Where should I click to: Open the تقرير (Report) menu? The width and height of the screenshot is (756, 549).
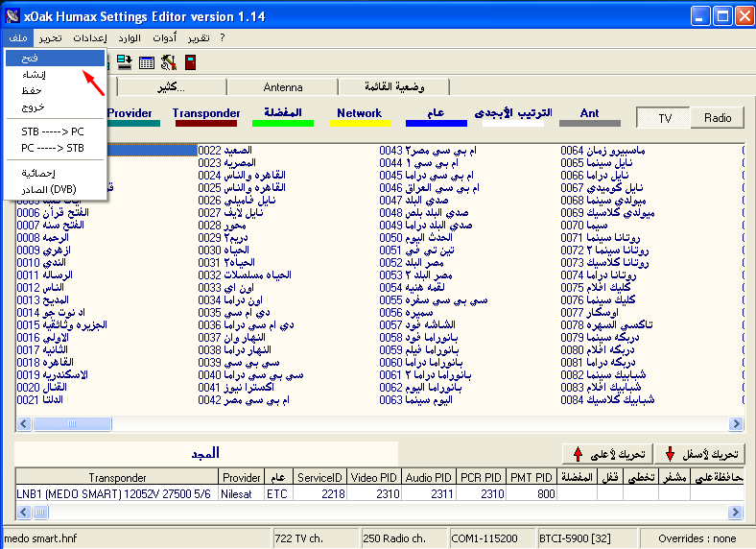199,37
